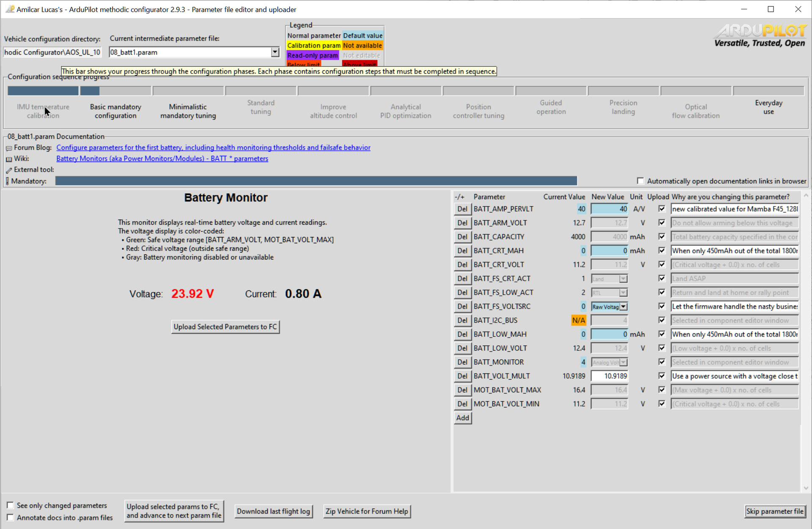Viewport: 812px width, 529px height.
Task: Toggle Annotate docs into .param files
Action: tap(10, 518)
